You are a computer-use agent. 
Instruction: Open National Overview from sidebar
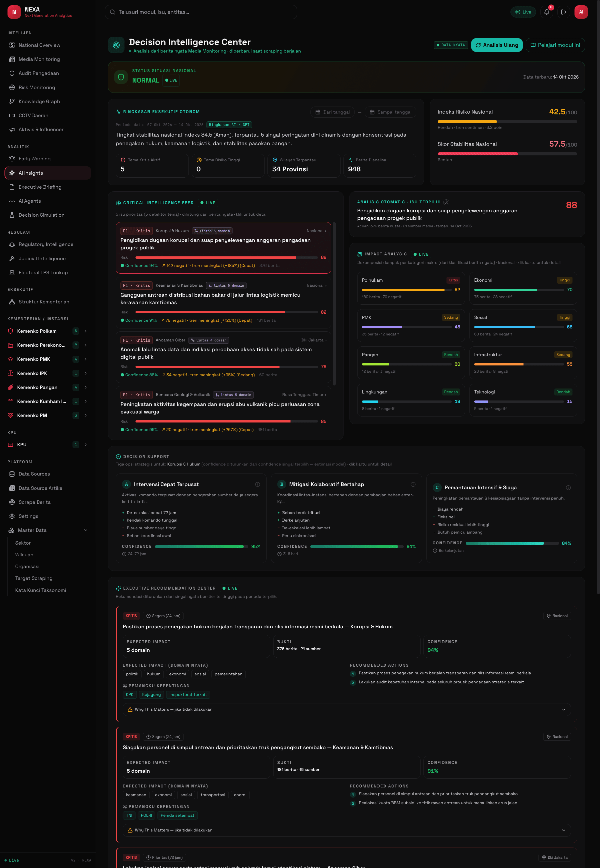pyautogui.click(x=48, y=45)
